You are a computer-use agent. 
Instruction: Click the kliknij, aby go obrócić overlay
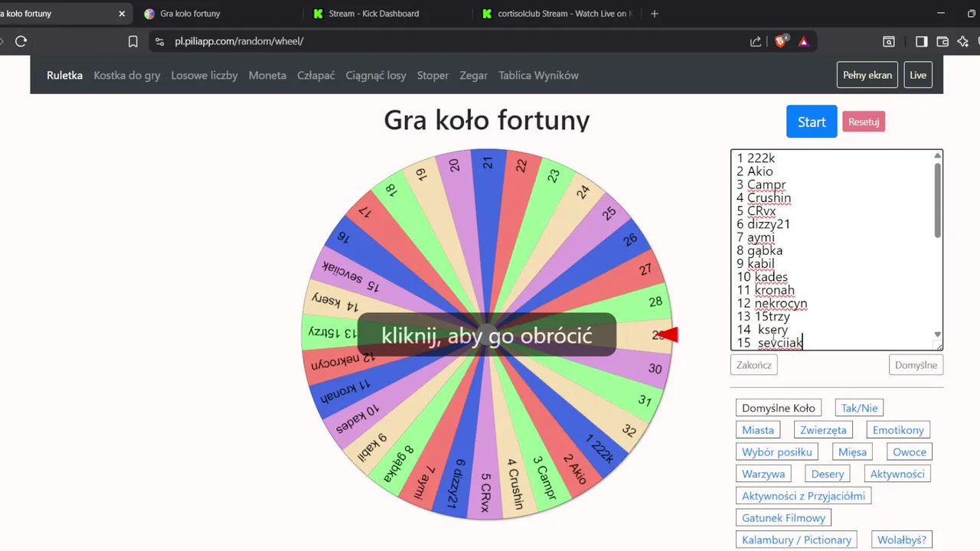point(487,334)
